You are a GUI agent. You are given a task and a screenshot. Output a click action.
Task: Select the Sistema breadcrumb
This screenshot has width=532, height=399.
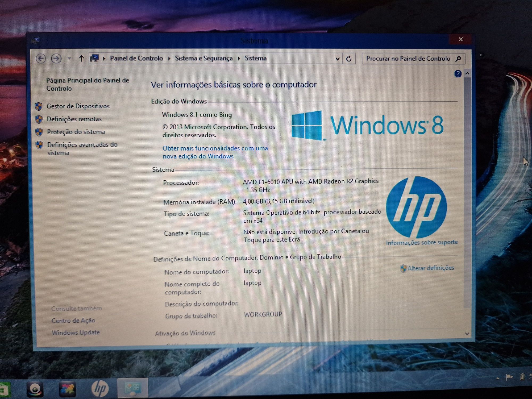pos(256,58)
